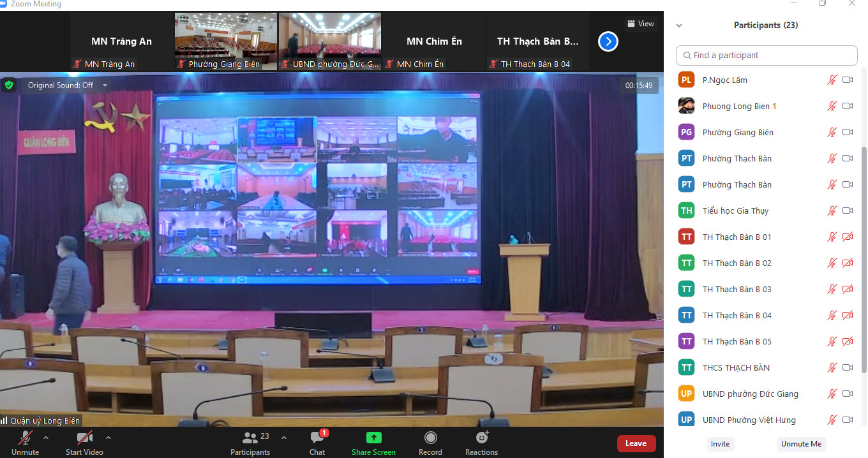Viewport: 868px width, 458px height.
Task: Select THCS THẠCH BÀN in participant list
Action: pos(736,367)
